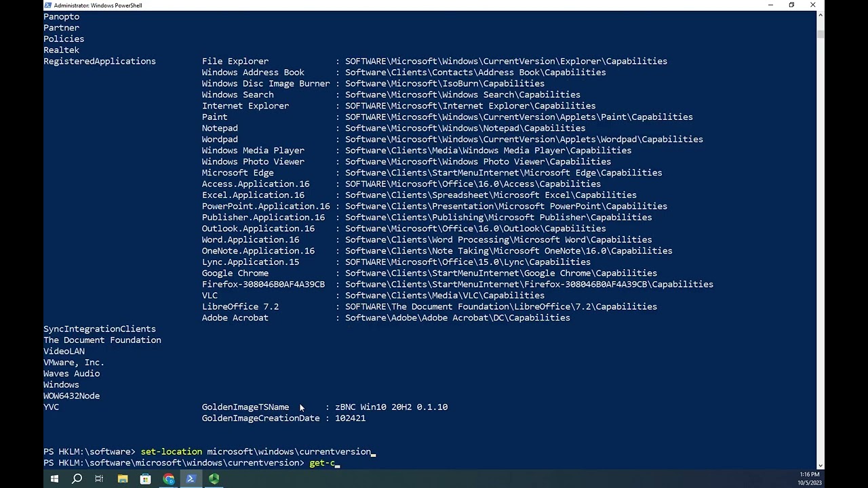Click 'Lync.Application.15' property

pos(250,262)
